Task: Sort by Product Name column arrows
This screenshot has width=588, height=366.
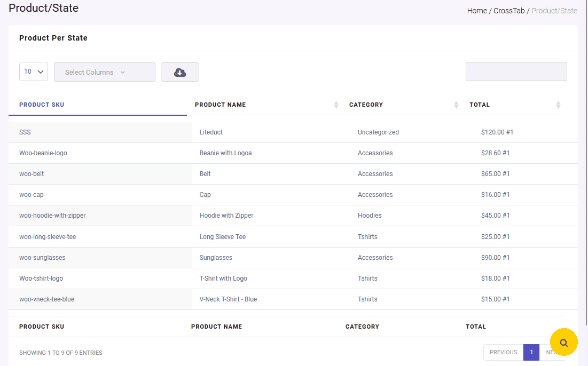Action: click(336, 105)
